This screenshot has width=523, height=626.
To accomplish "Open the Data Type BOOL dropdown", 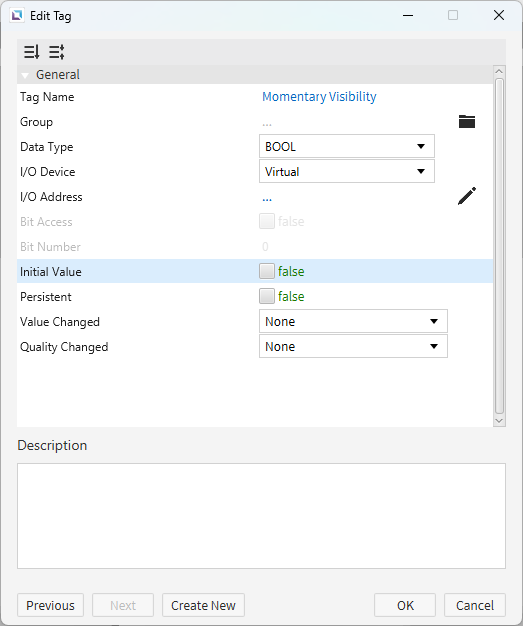I will [347, 146].
